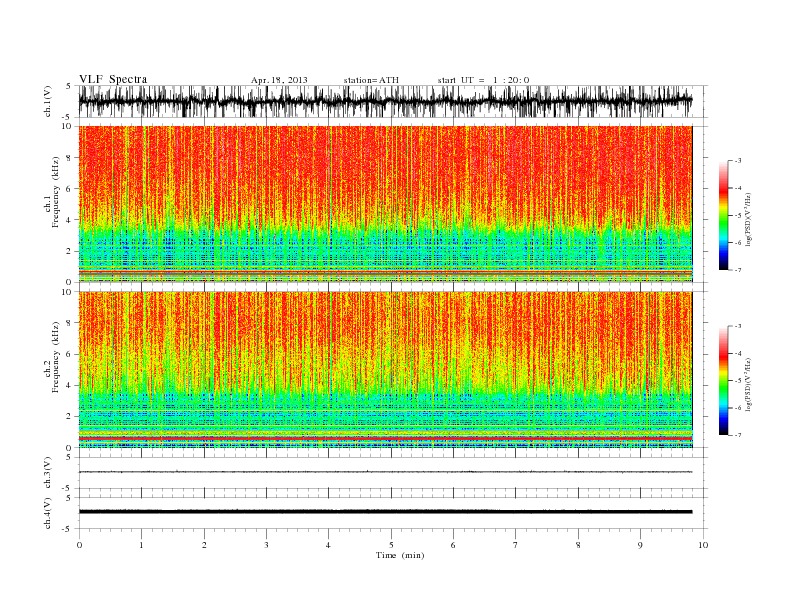The width and height of the screenshot is (792, 612).
Task: Click the ch.2 spectrogram "6" kHz tick label
Action: tap(69, 354)
